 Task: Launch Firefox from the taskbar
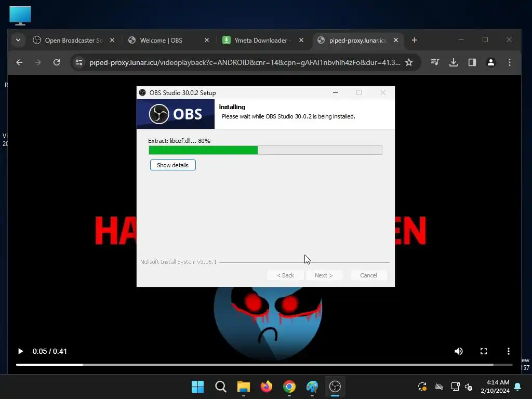point(267,387)
